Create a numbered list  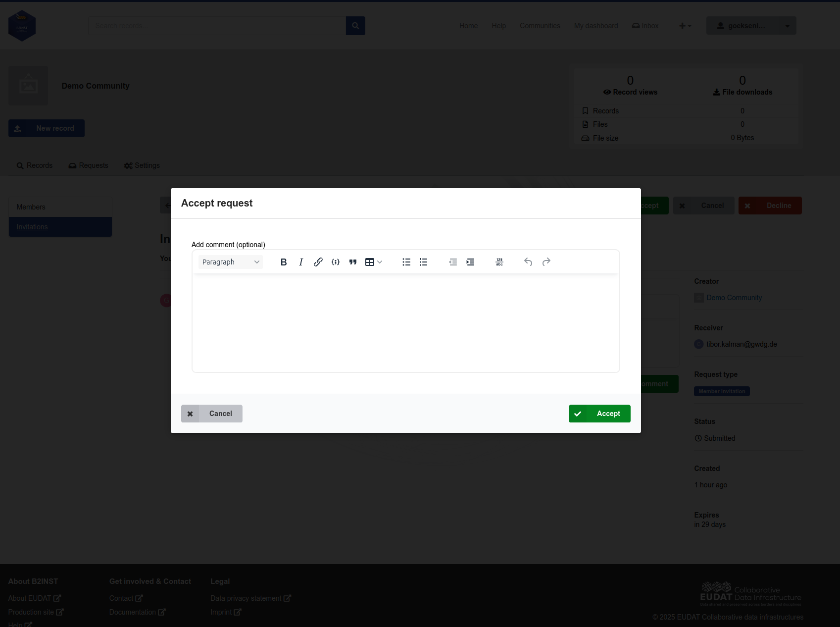pyautogui.click(x=424, y=262)
